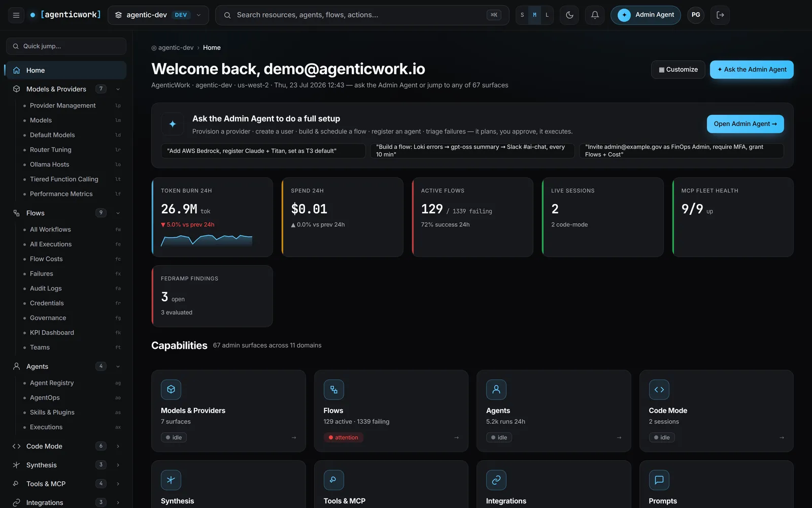Open Admin Agent pill in header
The image size is (812, 508).
tap(646, 15)
